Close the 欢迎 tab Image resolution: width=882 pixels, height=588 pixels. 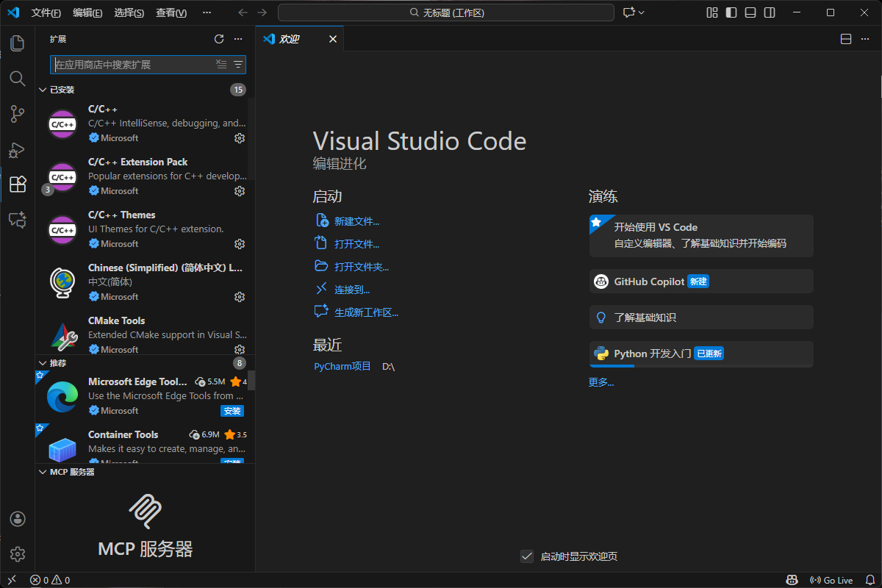point(333,39)
